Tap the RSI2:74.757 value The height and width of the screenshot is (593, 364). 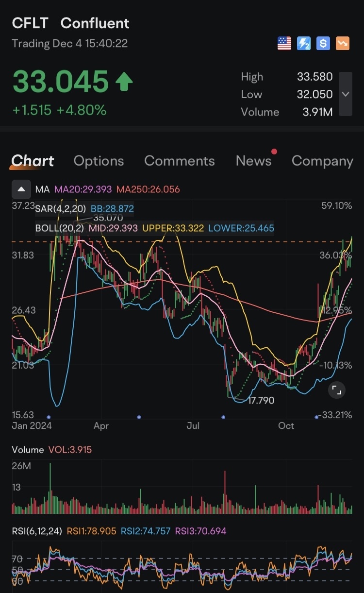pos(146,531)
